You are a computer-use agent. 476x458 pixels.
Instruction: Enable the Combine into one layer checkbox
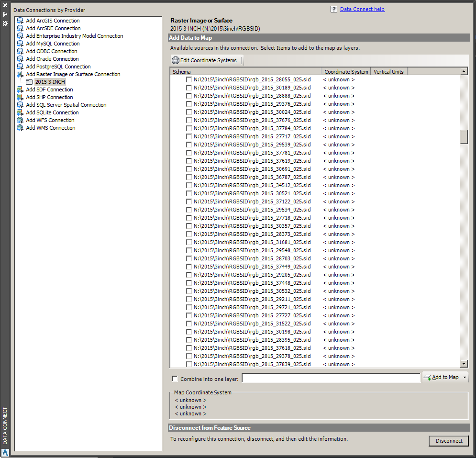coord(175,379)
